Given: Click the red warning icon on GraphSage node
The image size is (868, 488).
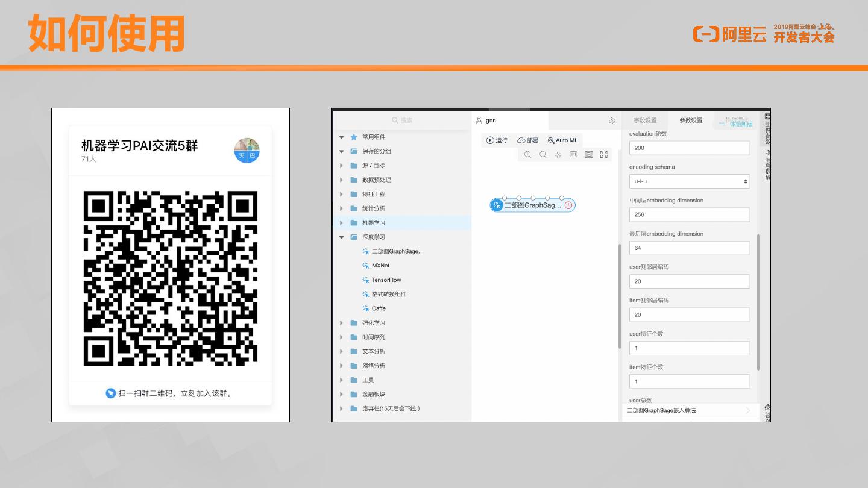Looking at the screenshot, I should (x=568, y=205).
